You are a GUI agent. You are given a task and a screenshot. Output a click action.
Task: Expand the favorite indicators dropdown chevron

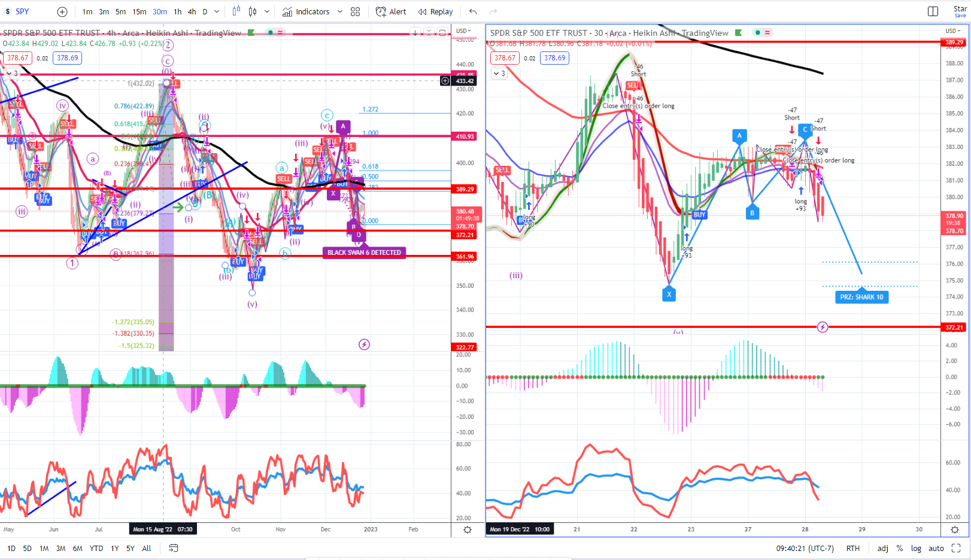tap(340, 11)
